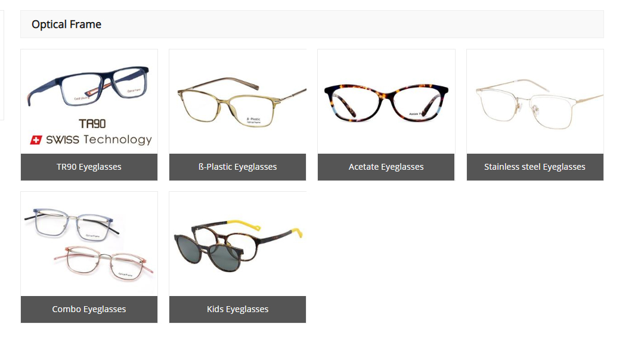
Task: Open the Kids Eyeglasses category label
Action: coord(237,310)
